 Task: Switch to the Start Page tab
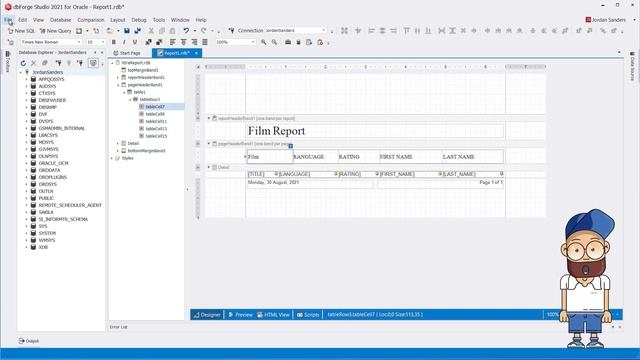click(127, 53)
